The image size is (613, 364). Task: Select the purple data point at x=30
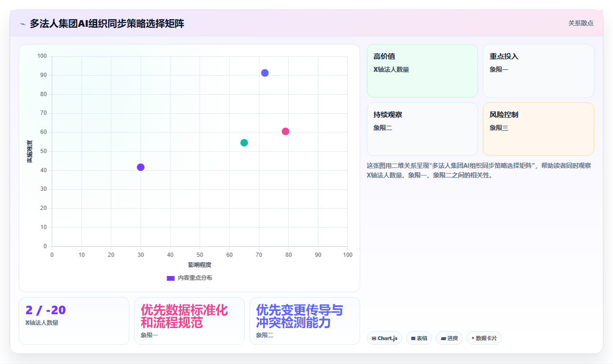(x=140, y=167)
